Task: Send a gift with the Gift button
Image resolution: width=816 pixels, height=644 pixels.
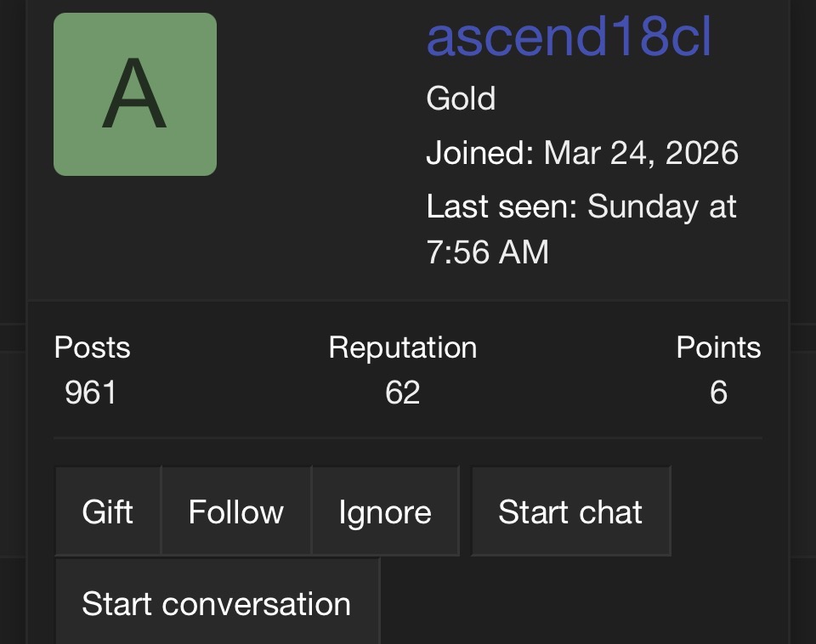Action: pyautogui.click(x=108, y=511)
